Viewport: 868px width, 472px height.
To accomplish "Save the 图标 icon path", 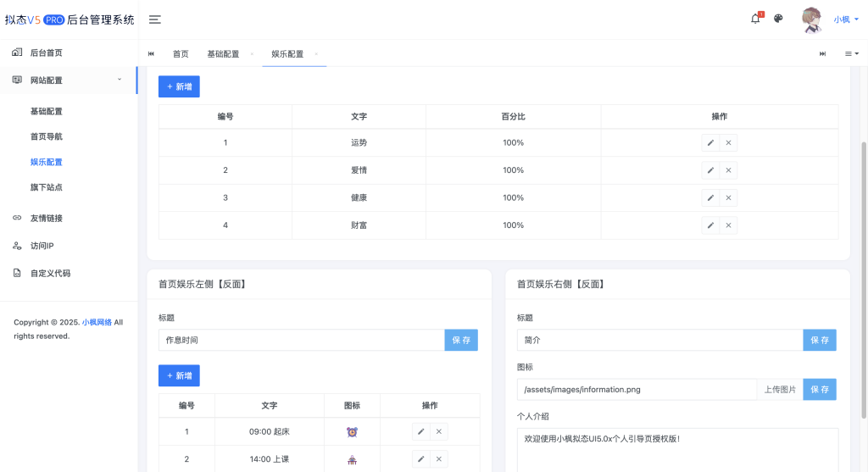I will pos(820,390).
